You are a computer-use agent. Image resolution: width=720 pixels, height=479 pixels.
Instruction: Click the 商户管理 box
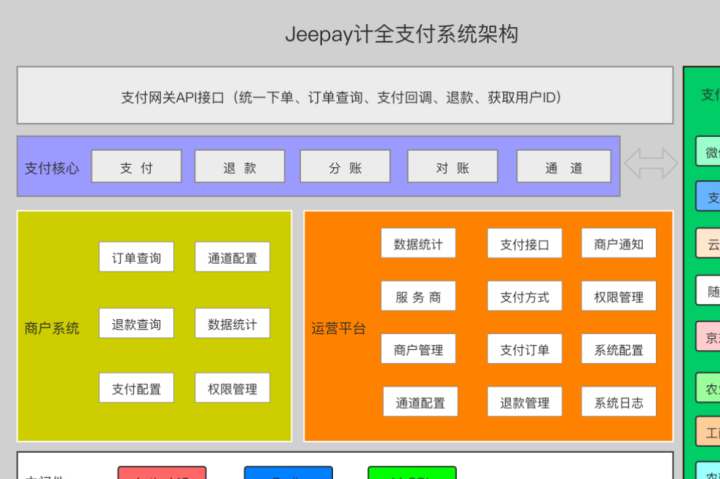[418, 349]
